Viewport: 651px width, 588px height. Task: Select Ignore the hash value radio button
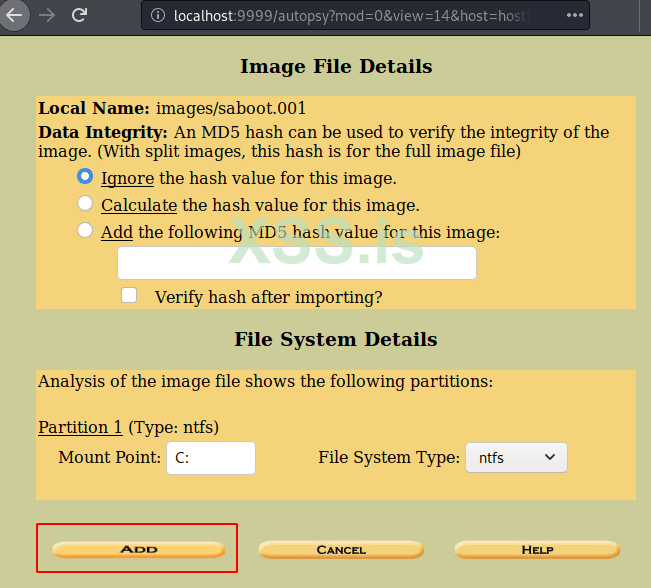(85, 176)
